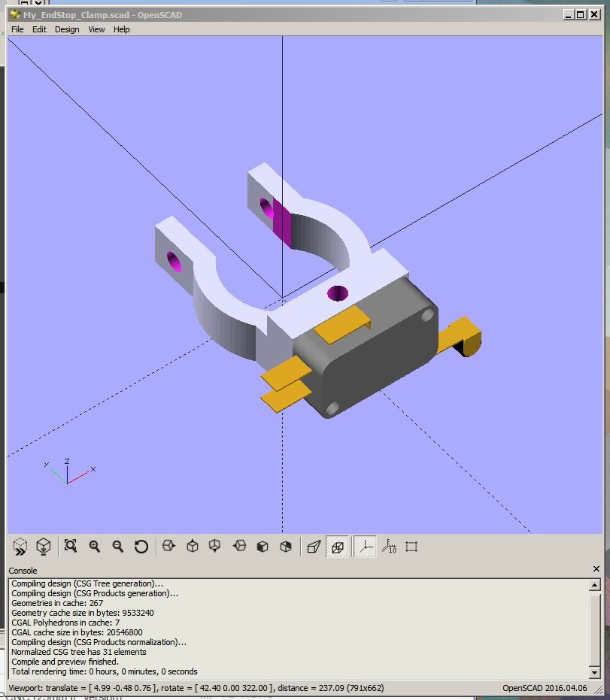Viewport: 610px width, 700px height.
Task: Click Console scrollbar up arrow
Action: click(595, 584)
